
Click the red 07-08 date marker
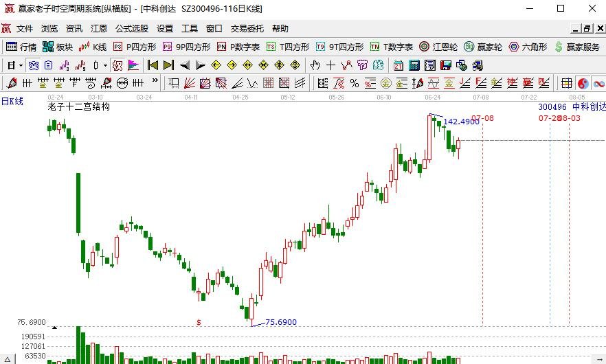[484, 118]
